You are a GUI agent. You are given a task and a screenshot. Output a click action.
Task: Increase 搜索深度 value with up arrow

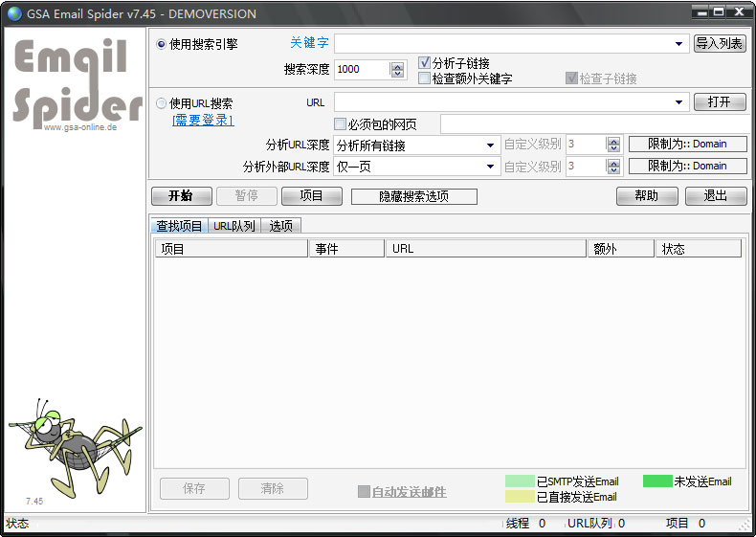click(397, 66)
